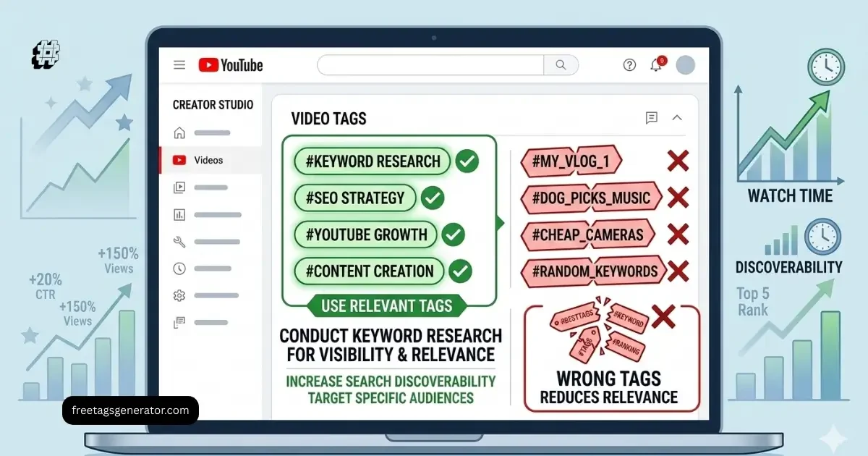868x456 pixels.
Task: Click the YouTube logo
Action: (x=229, y=64)
